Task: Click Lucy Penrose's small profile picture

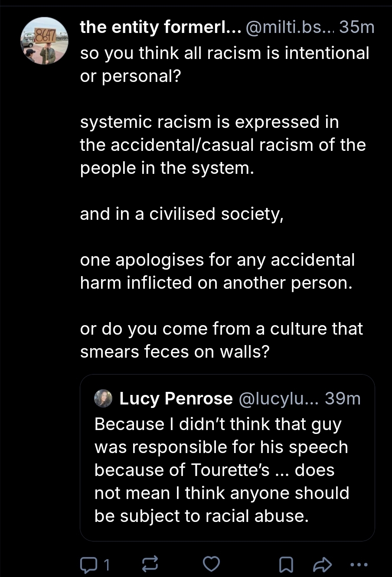Action: coord(103,398)
